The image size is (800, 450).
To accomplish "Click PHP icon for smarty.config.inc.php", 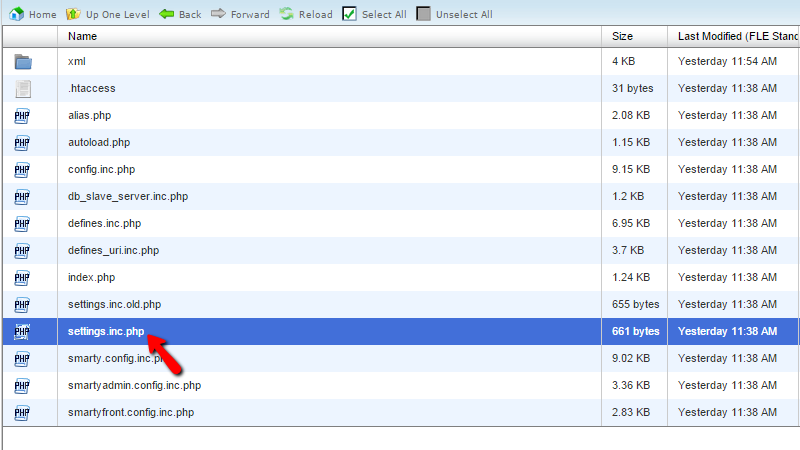I will click(x=22, y=359).
